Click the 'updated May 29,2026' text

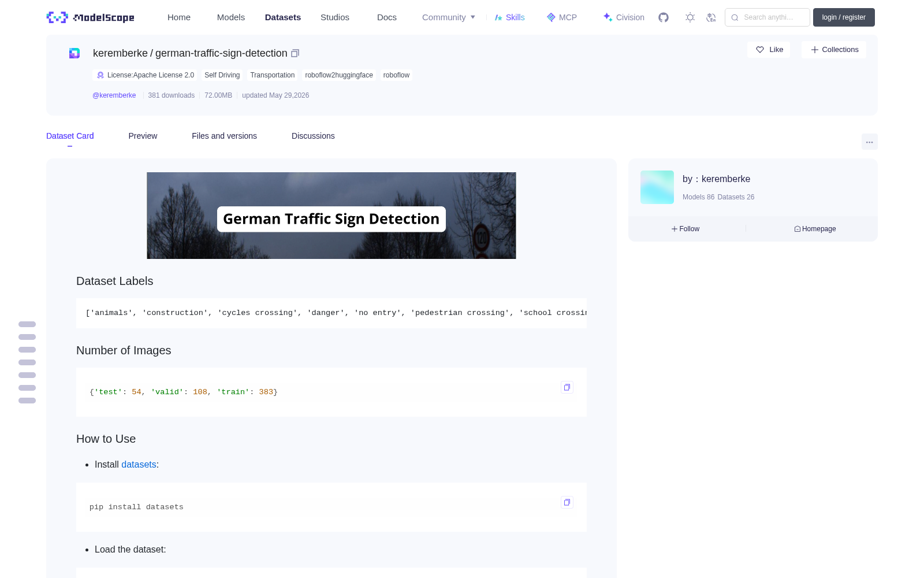pos(275,95)
